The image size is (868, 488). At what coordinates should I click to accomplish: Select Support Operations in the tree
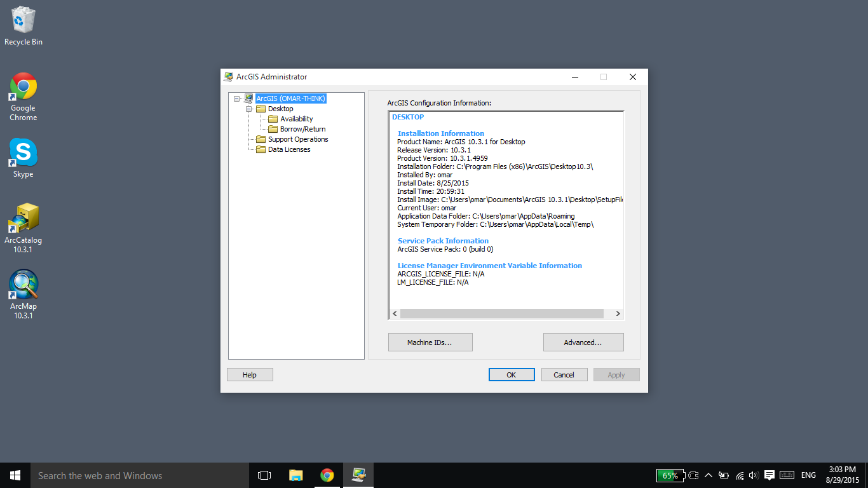pyautogui.click(x=298, y=139)
